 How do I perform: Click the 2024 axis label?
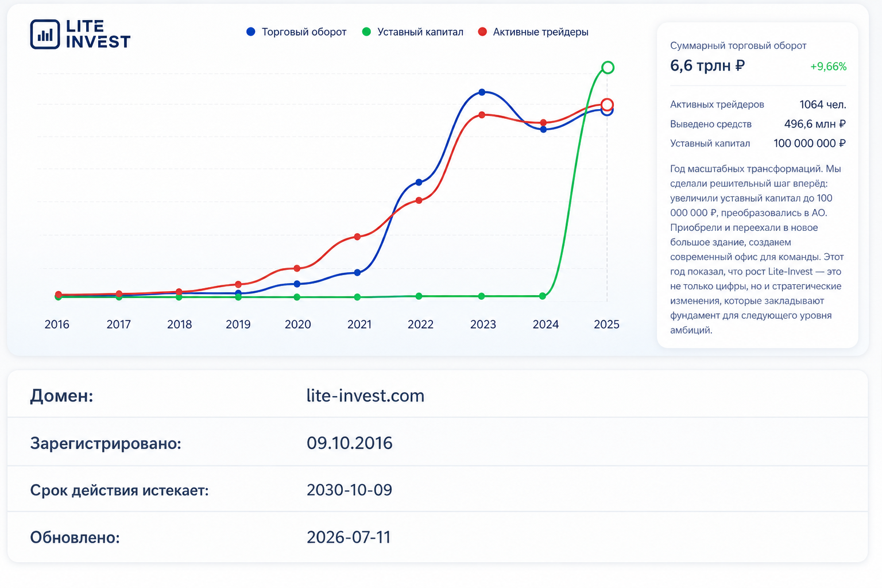click(546, 324)
